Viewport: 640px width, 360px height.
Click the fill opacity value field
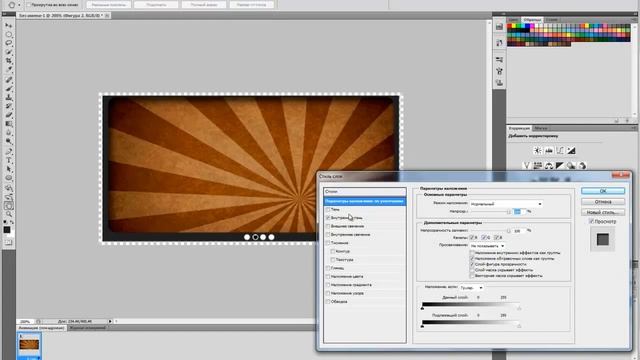click(518, 231)
